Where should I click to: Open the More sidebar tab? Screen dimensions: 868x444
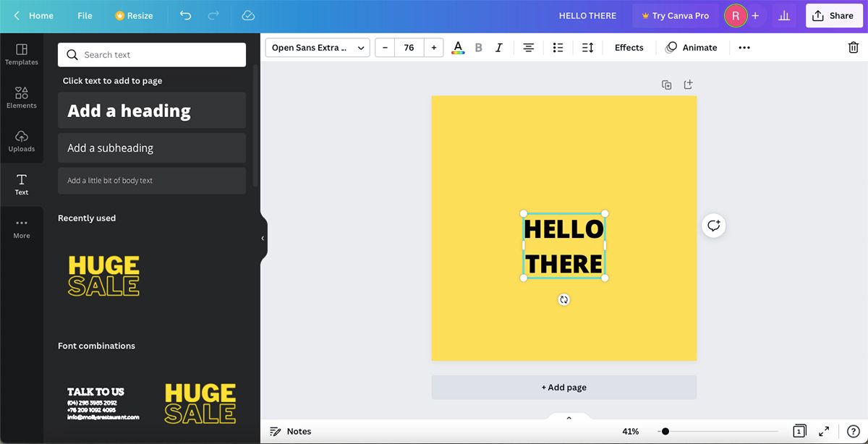pos(22,229)
